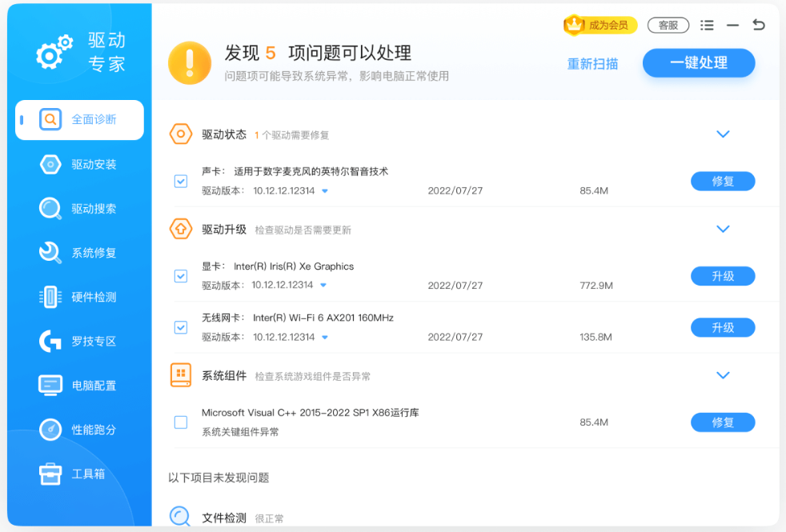Open the 显卡 driver version dropdown
Viewport: 786px width, 532px height.
pyautogui.click(x=323, y=285)
